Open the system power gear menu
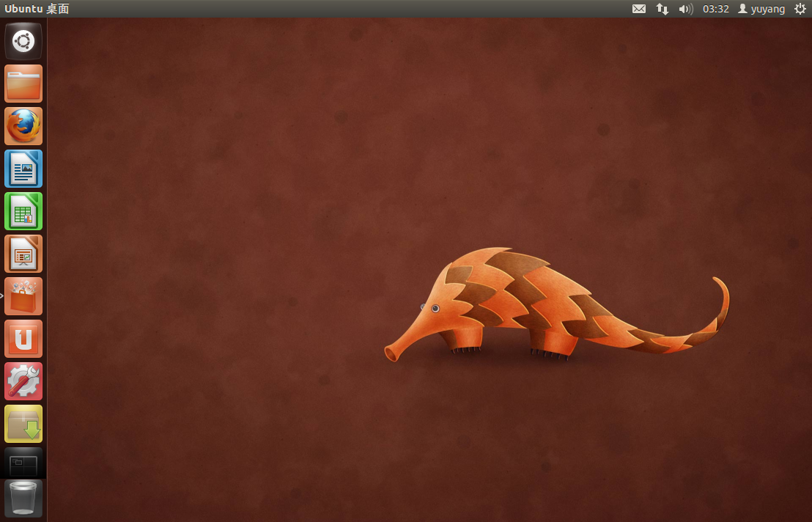This screenshot has width=812, height=522. click(x=800, y=9)
